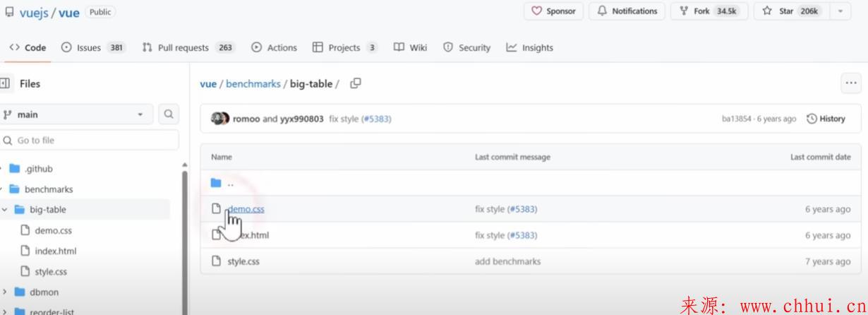
Task: Expand the .github folder chevron
Action: tap(2, 169)
